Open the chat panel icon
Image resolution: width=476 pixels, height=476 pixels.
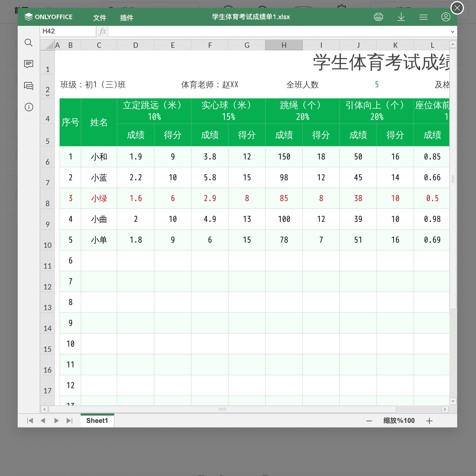(29, 86)
